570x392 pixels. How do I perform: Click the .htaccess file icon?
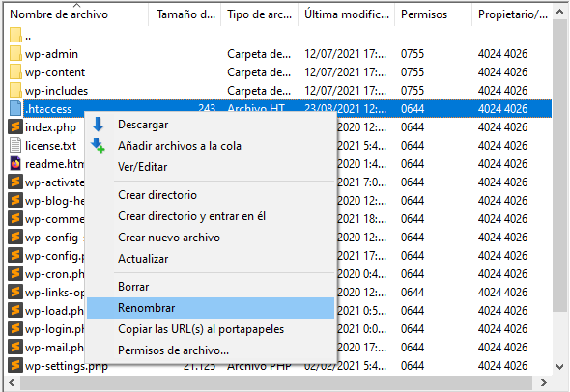click(15, 109)
